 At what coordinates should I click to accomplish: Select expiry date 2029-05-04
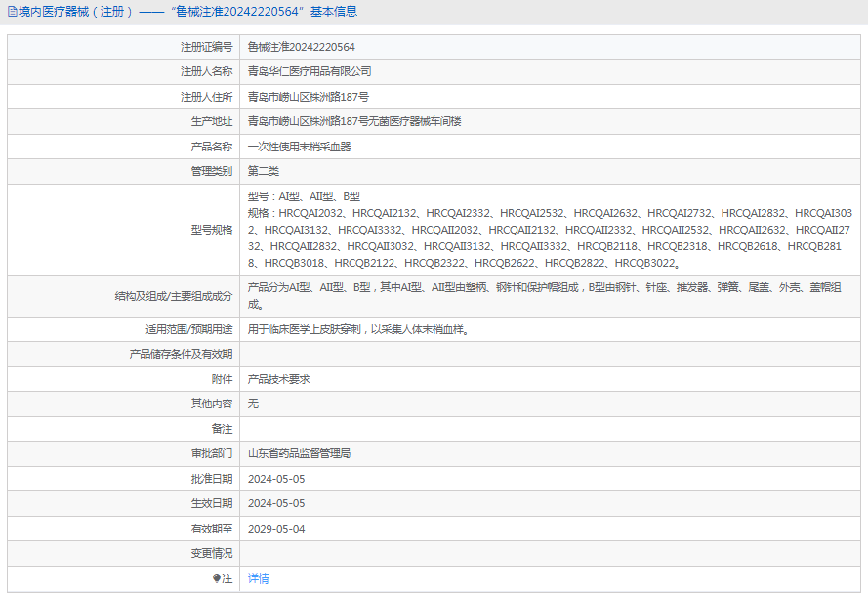tap(276, 529)
